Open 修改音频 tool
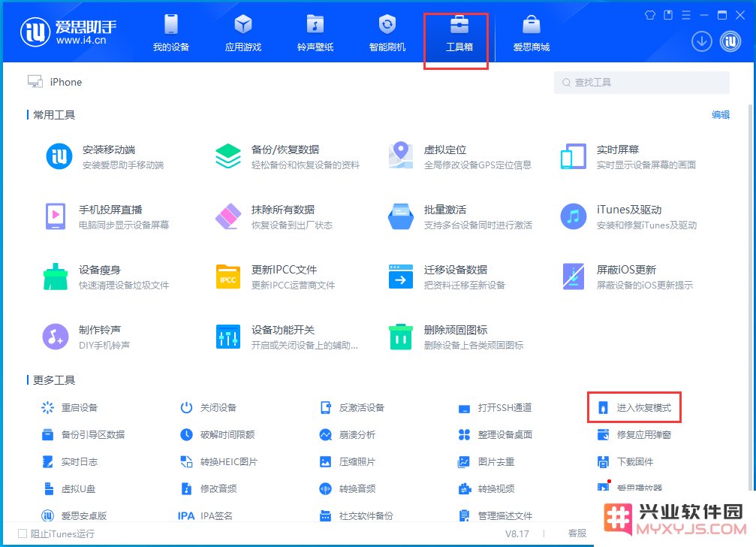 (x=208, y=488)
